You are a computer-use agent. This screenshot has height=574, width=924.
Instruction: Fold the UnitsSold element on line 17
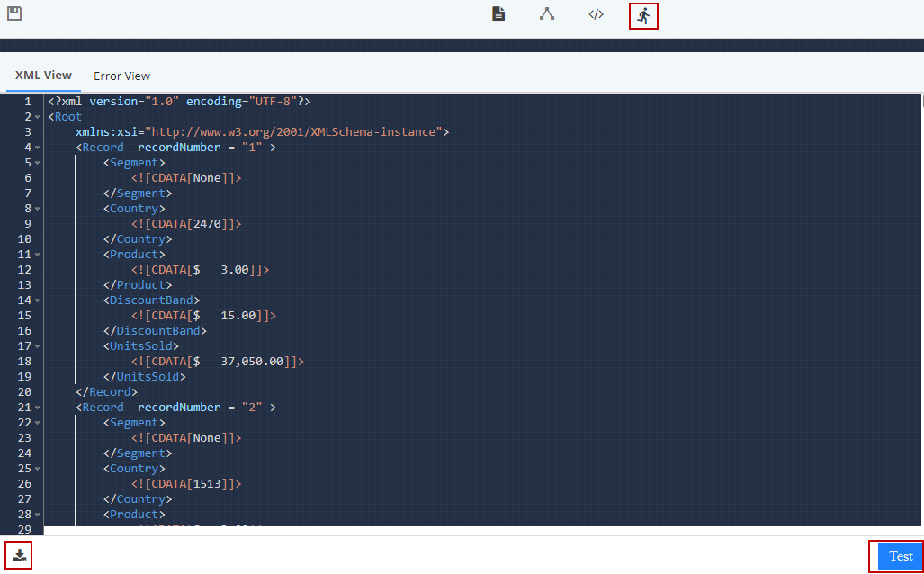[37, 346]
